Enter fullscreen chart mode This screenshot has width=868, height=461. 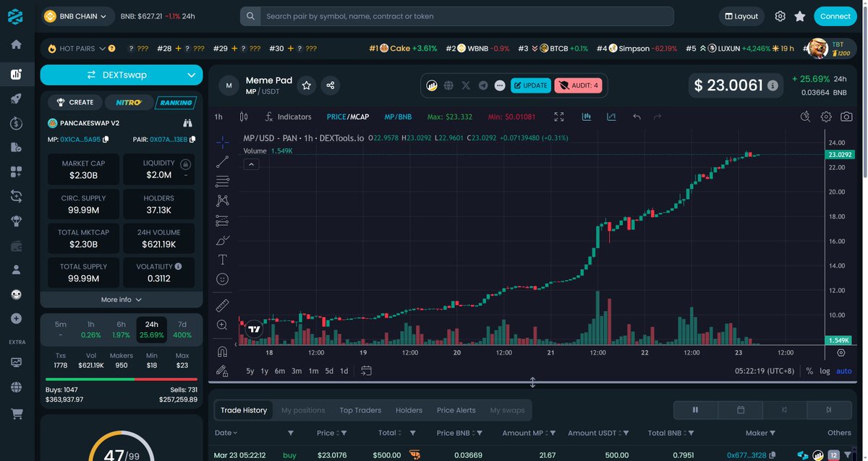coord(559,117)
